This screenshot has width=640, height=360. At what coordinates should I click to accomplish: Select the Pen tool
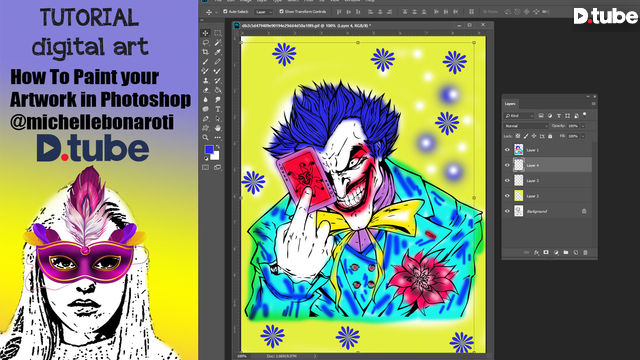pos(205,119)
